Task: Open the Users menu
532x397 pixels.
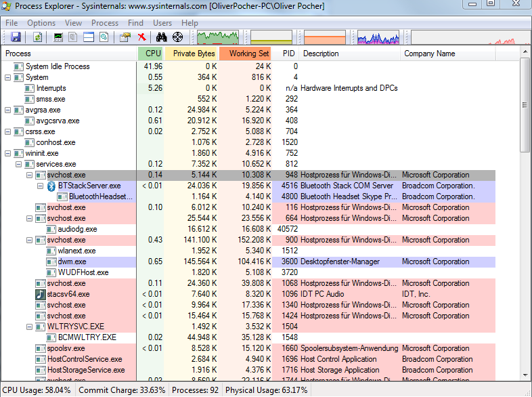Action: coord(162,23)
